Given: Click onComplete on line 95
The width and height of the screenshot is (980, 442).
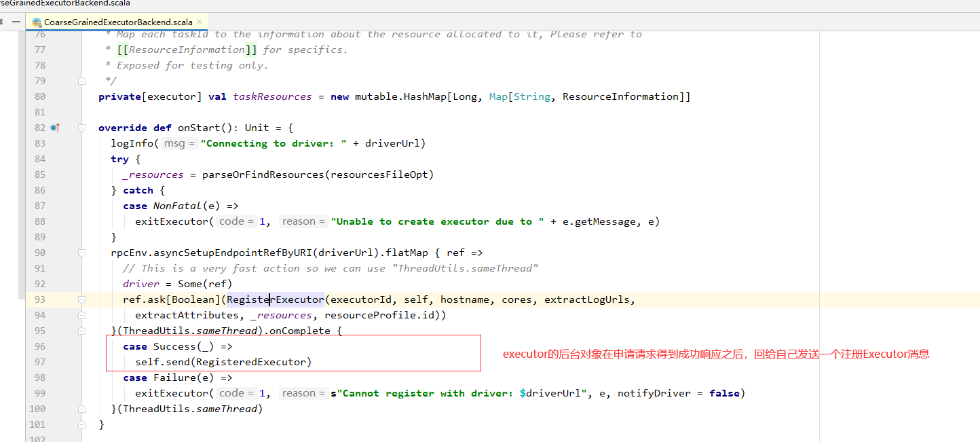Looking at the screenshot, I should 299,331.
